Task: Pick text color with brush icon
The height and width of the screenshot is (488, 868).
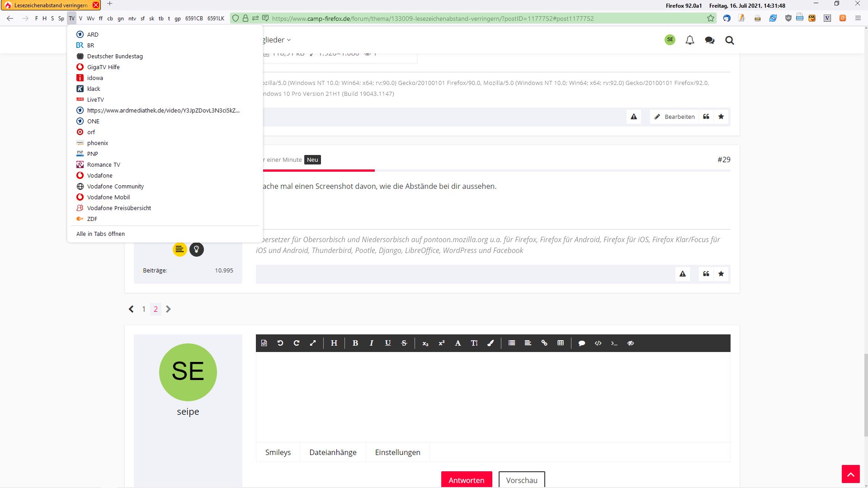Action: 491,343
